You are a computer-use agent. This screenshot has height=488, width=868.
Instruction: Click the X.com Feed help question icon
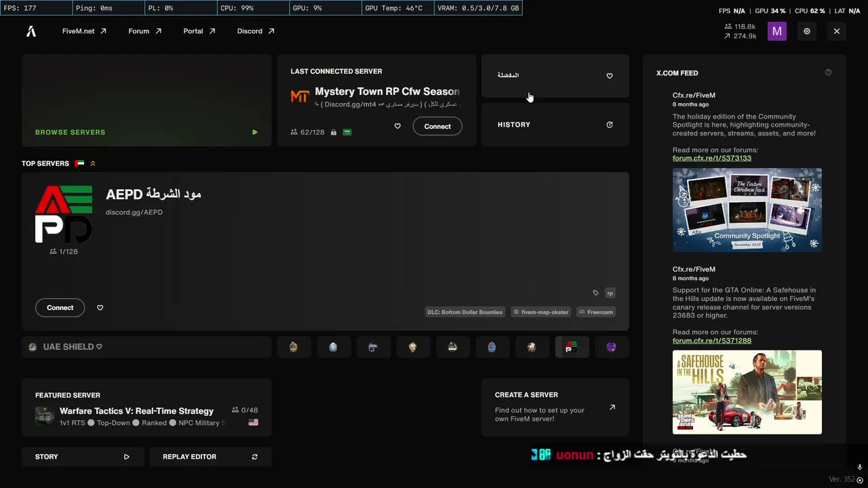click(x=828, y=73)
